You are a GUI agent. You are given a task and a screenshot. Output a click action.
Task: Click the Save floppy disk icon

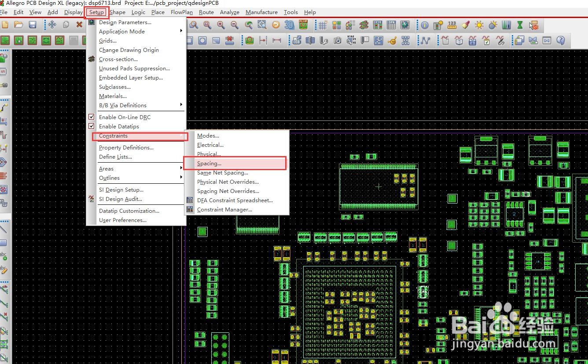tap(33, 25)
